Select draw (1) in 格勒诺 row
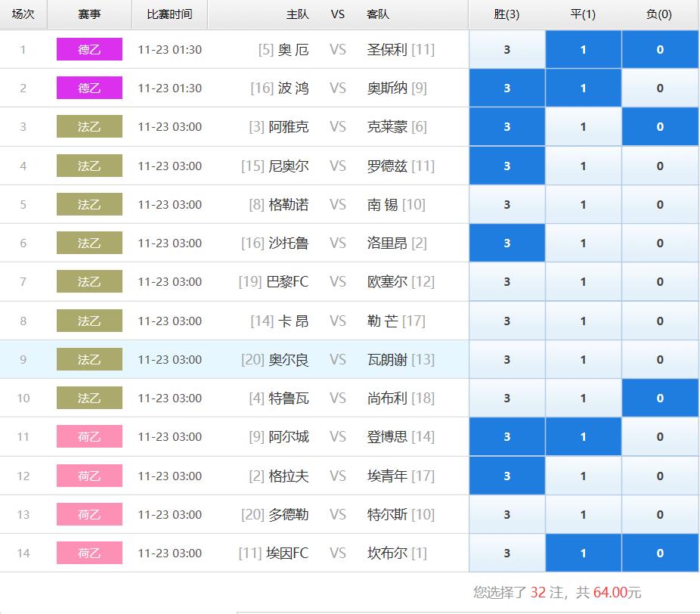Screen dimensions: 700x614 tap(584, 204)
